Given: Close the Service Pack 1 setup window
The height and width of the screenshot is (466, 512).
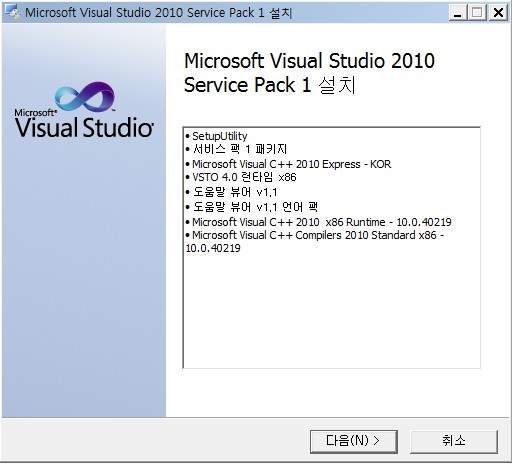Looking at the screenshot, I should click(x=498, y=13).
